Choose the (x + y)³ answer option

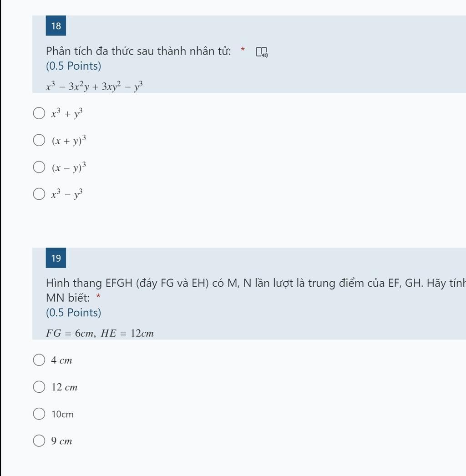(39, 140)
